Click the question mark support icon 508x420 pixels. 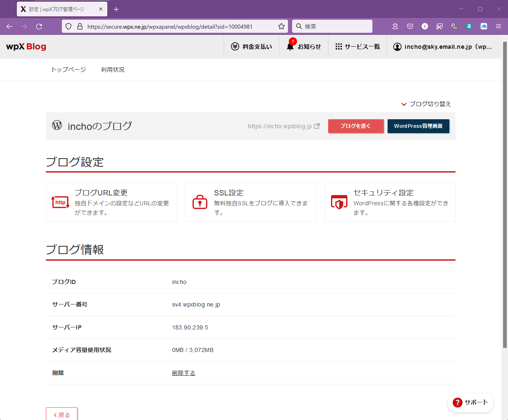pos(458,403)
